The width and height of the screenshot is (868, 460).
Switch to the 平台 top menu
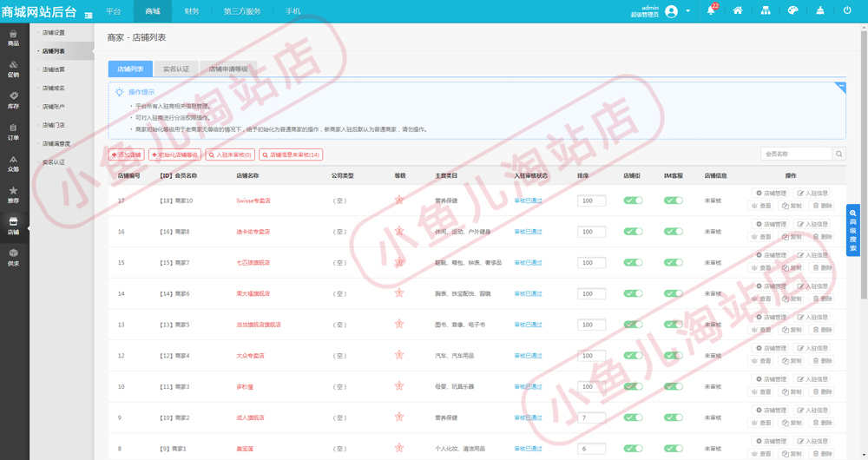(114, 11)
